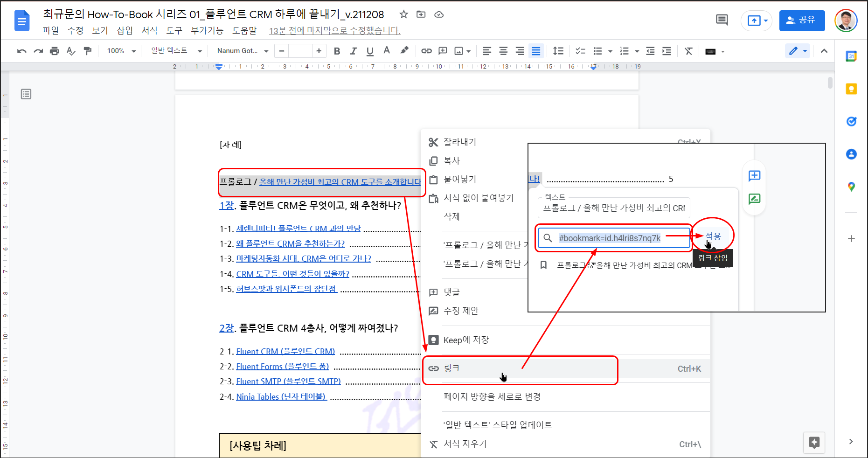Screen dimensions: 868x458
Task: Increase the indent
Action: (x=667, y=51)
